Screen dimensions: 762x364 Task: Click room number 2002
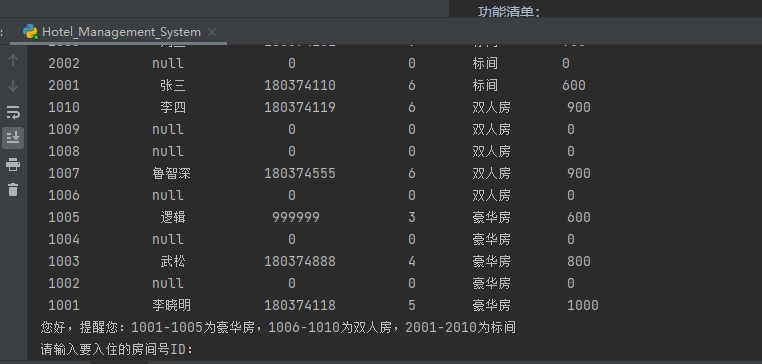[x=64, y=64]
